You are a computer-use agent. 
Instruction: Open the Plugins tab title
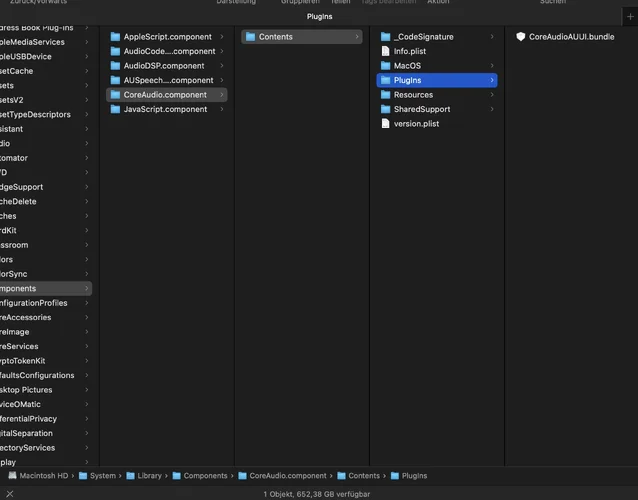pos(319,17)
